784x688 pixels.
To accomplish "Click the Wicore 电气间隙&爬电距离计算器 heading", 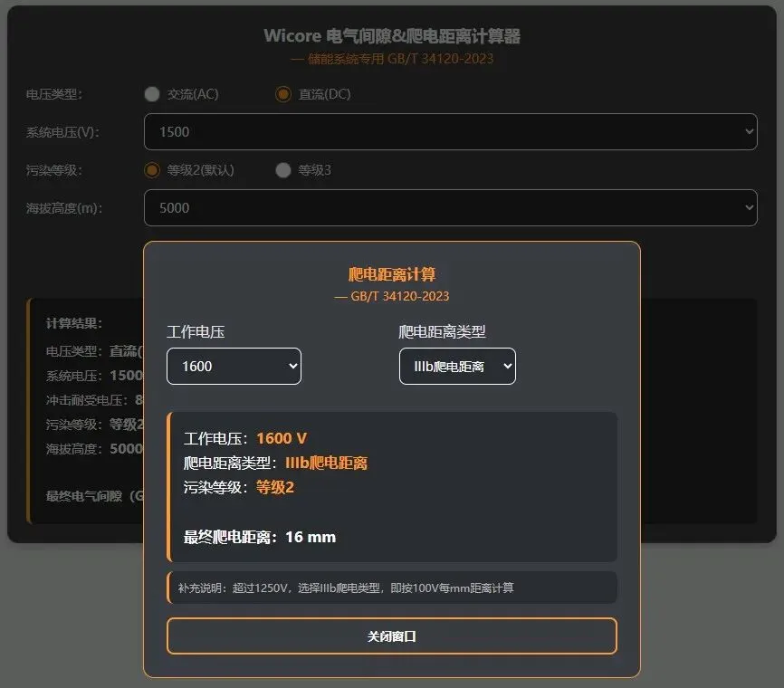I will (x=392, y=36).
